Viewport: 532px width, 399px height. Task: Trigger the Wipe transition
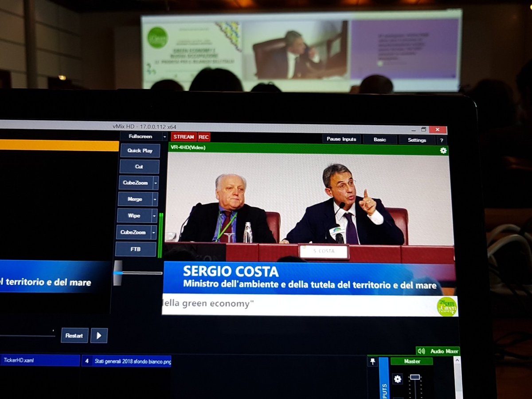(x=134, y=215)
